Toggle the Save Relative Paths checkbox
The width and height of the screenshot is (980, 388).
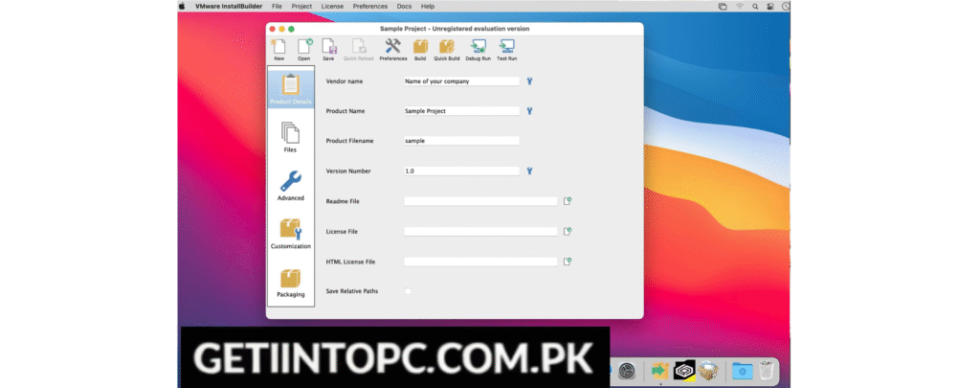[x=408, y=291]
